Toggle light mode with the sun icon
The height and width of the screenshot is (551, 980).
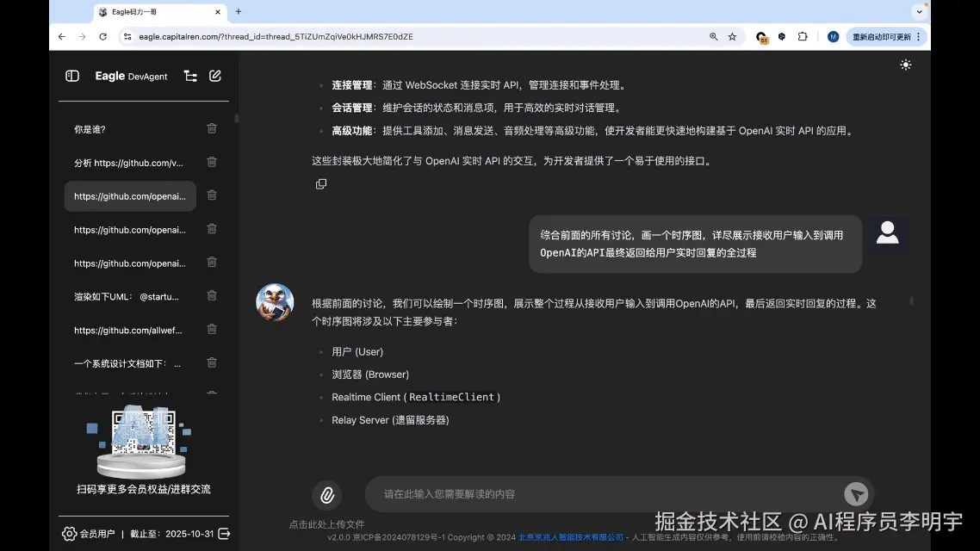905,65
